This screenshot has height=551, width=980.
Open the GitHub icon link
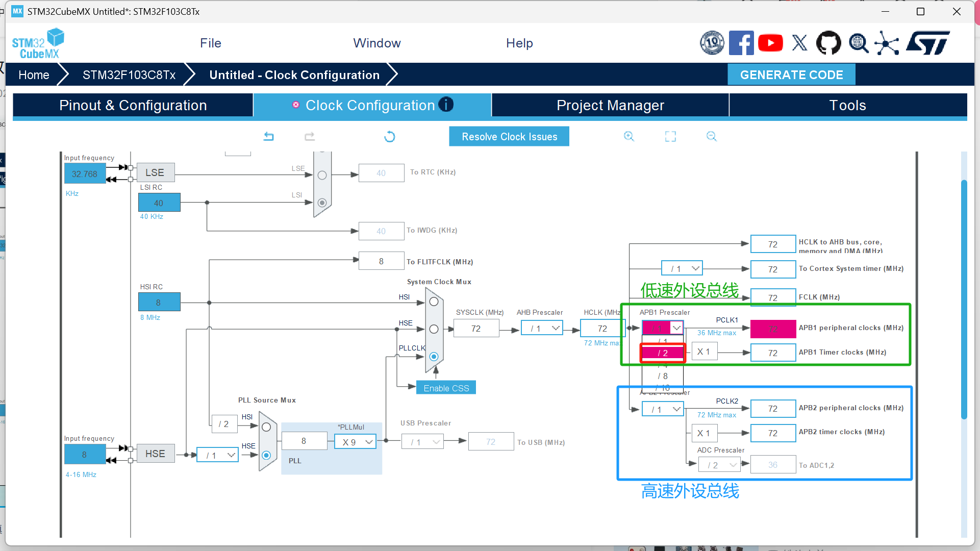[x=828, y=43]
